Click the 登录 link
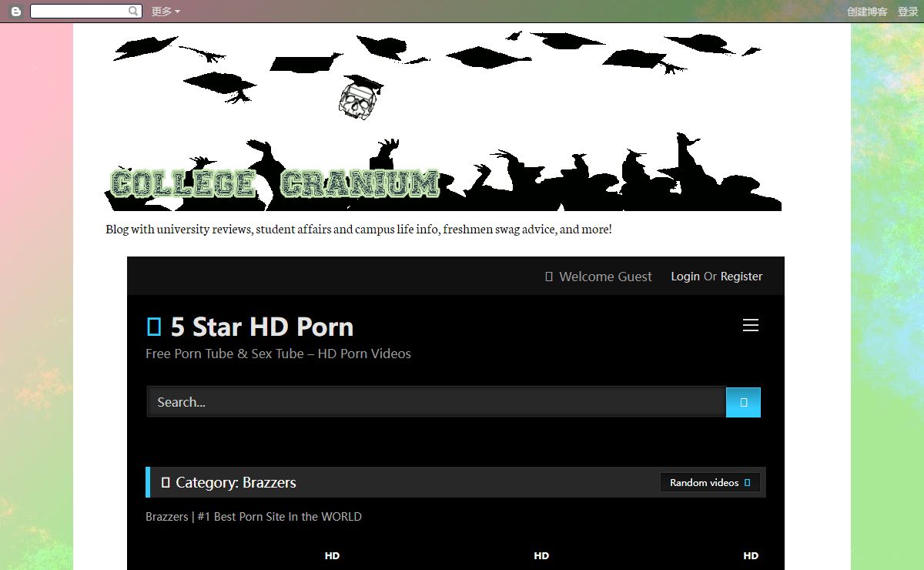 click(x=908, y=12)
